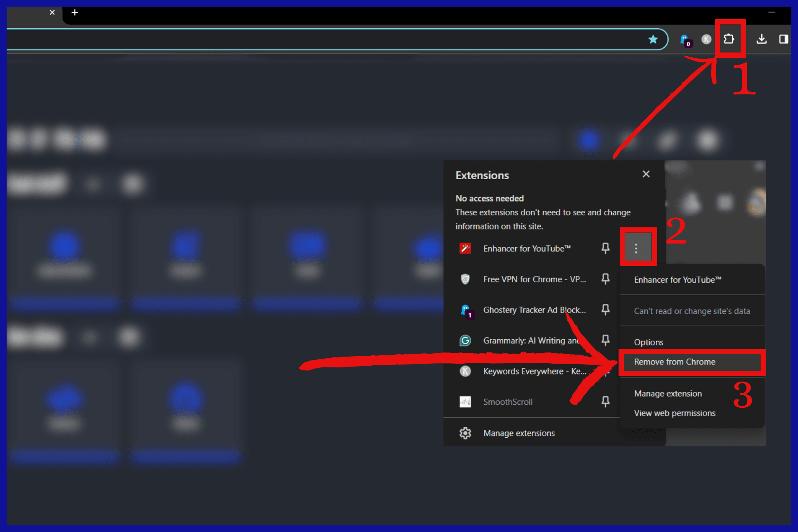Viewport: 798px width, 532px height.
Task: Open the side panel icon
Action: (784, 39)
